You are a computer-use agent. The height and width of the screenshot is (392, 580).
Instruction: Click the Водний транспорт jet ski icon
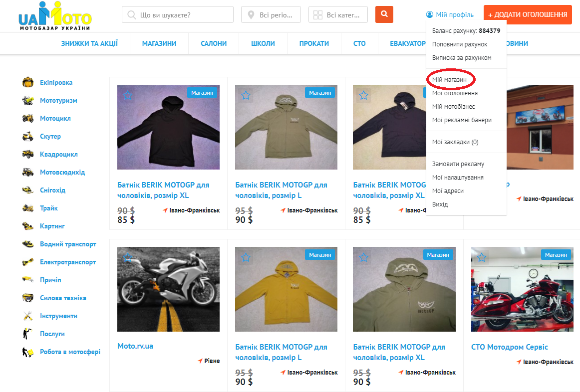(28, 244)
